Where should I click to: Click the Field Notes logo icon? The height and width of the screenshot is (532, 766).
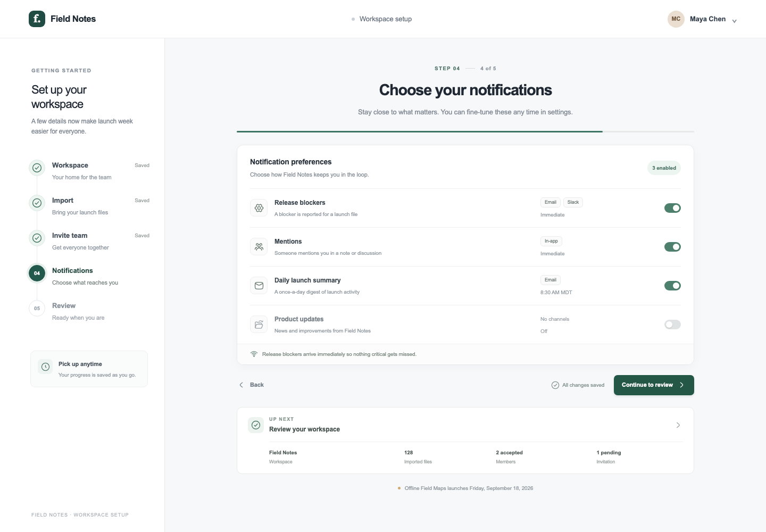point(37,19)
